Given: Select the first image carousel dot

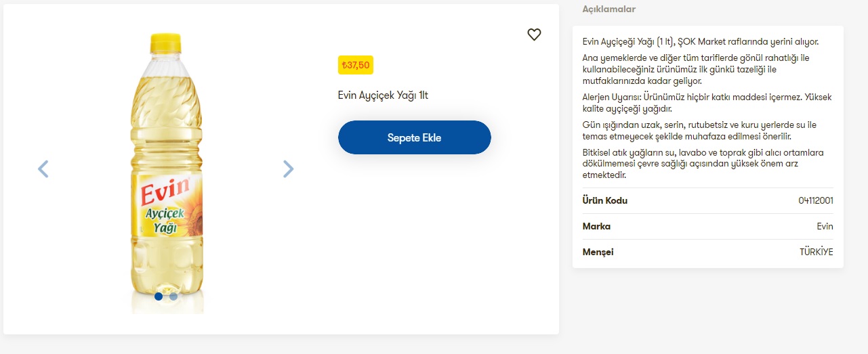Looking at the screenshot, I should (159, 296).
